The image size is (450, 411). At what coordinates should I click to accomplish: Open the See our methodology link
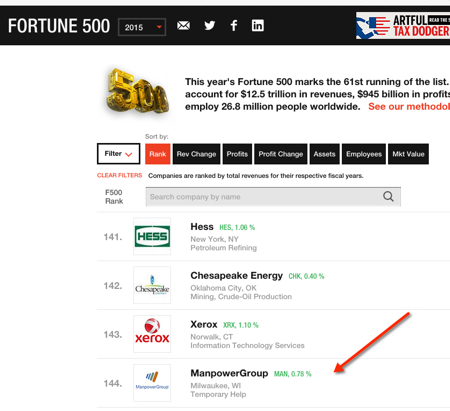409,107
